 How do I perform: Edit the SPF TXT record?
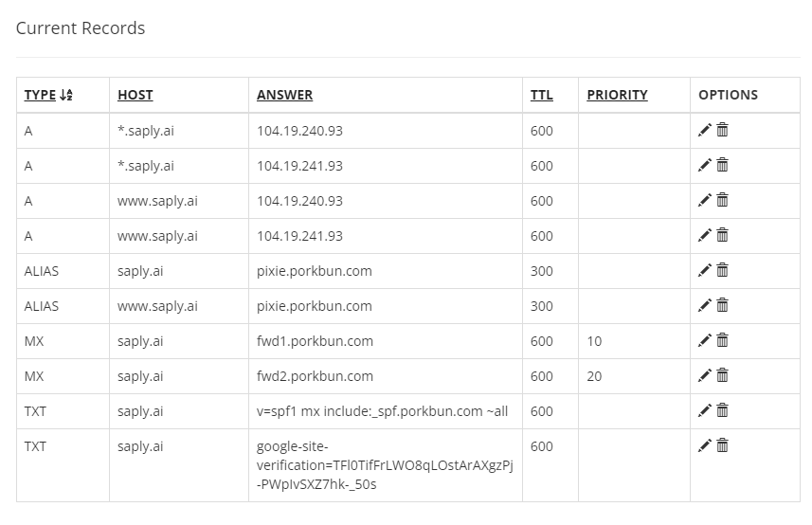tap(704, 411)
